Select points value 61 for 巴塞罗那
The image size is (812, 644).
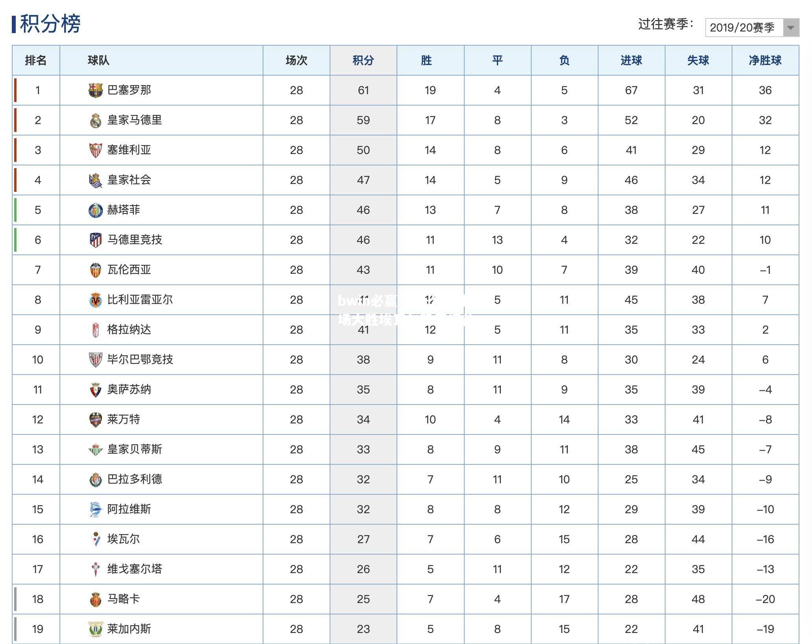[x=363, y=90]
